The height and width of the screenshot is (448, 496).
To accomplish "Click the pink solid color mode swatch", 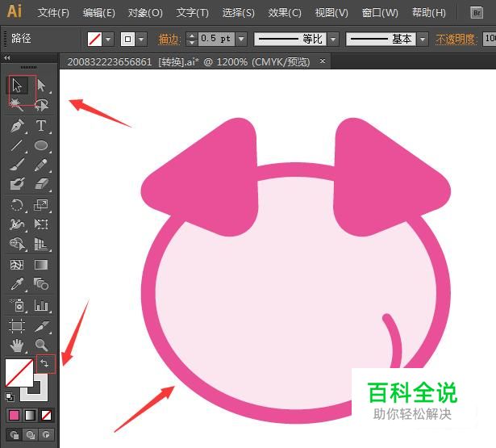I will (x=14, y=415).
